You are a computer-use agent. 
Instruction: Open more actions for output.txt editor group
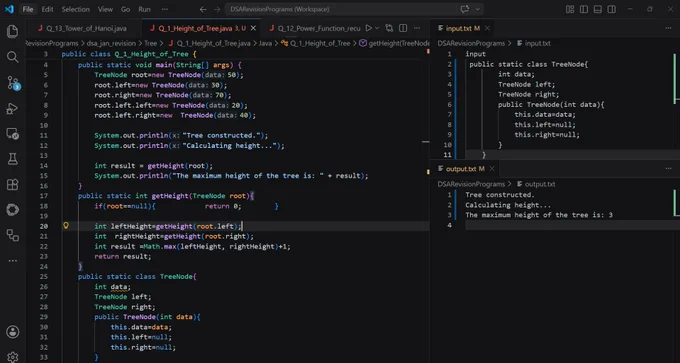click(x=668, y=169)
